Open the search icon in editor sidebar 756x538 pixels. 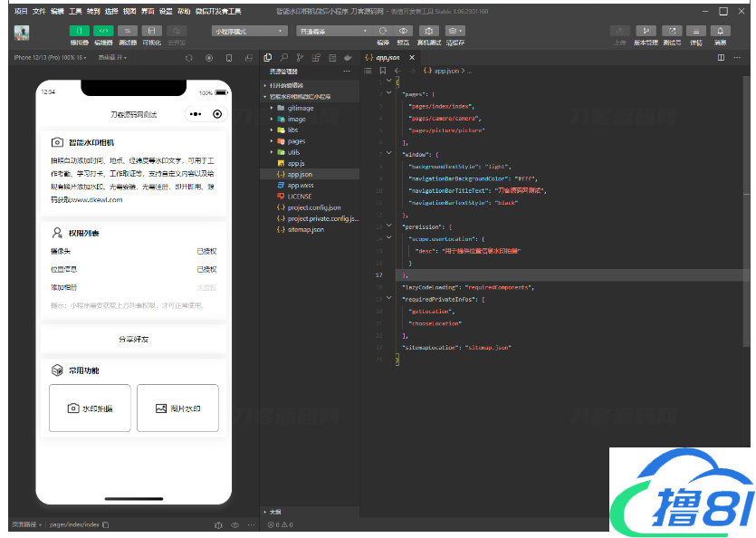coord(282,57)
